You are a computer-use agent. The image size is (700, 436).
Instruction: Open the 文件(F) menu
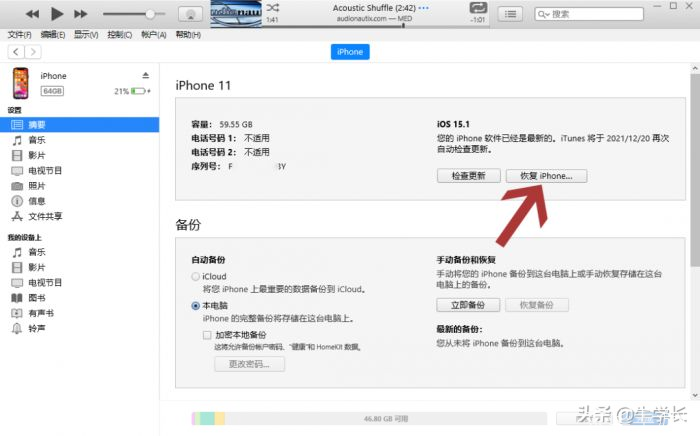pos(19,35)
